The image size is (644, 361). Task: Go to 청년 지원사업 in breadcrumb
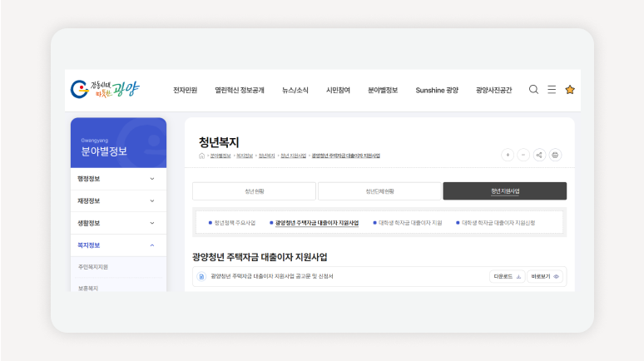(293, 156)
